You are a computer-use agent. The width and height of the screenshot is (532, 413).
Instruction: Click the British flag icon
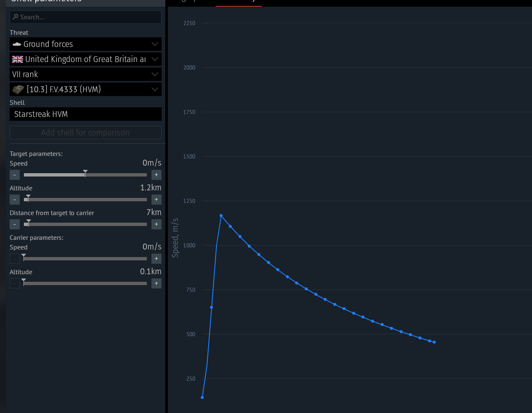click(x=18, y=59)
